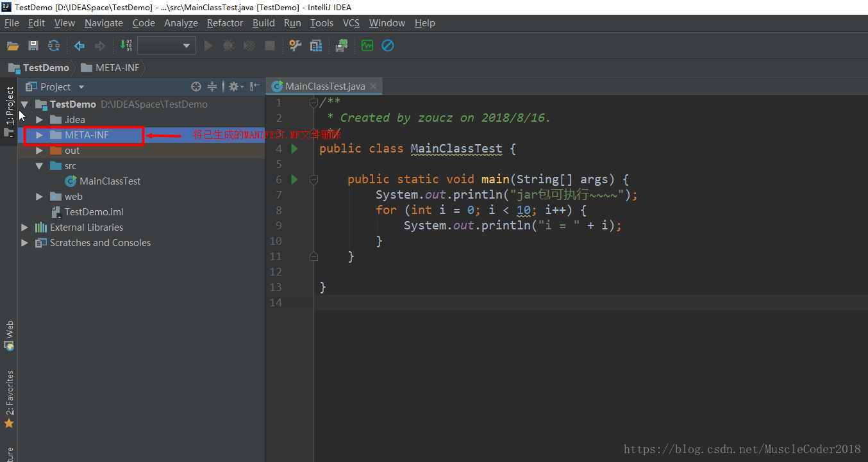Open the Project Structure icon
The height and width of the screenshot is (462, 868).
[x=316, y=45]
